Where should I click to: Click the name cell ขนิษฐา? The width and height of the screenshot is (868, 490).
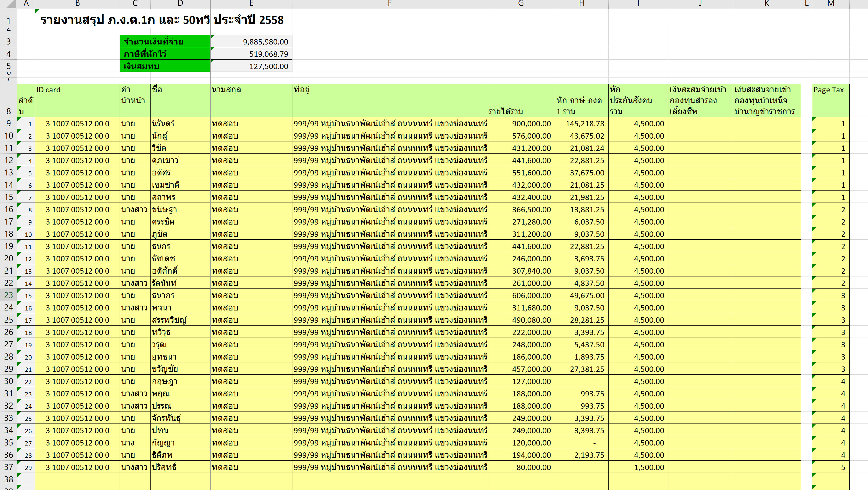pyautogui.click(x=180, y=209)
